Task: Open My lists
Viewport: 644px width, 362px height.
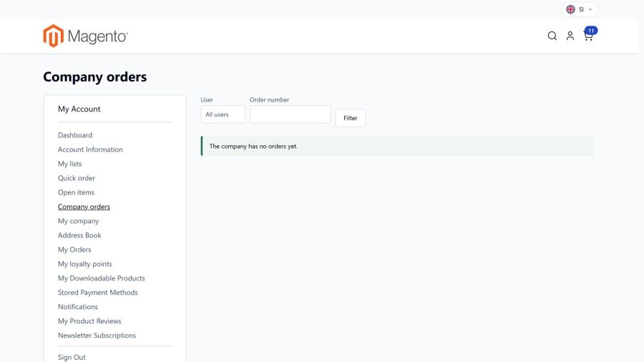Action: pyautogui.click(x=70, y=164)
